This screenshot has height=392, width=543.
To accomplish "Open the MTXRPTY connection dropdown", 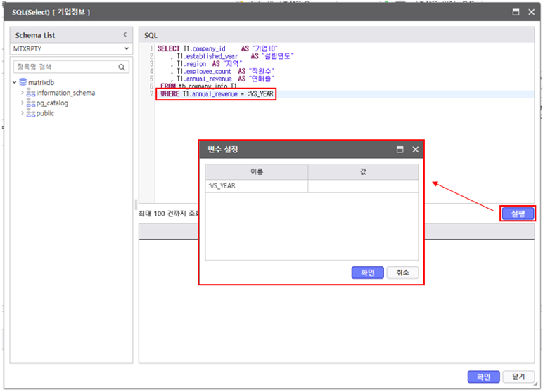I will tap(126, 49).
